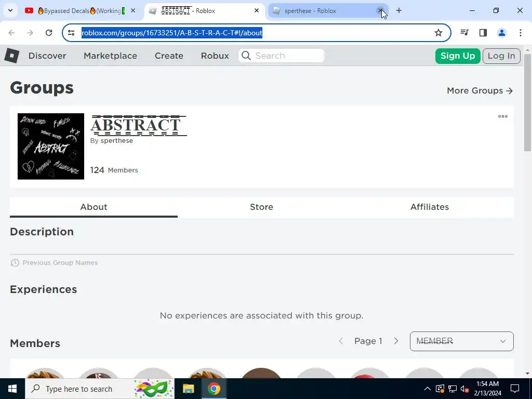Viewport: 532px width, 399px height.
Task: Open the Chrome profile icon
Action: tap(502, 33)
